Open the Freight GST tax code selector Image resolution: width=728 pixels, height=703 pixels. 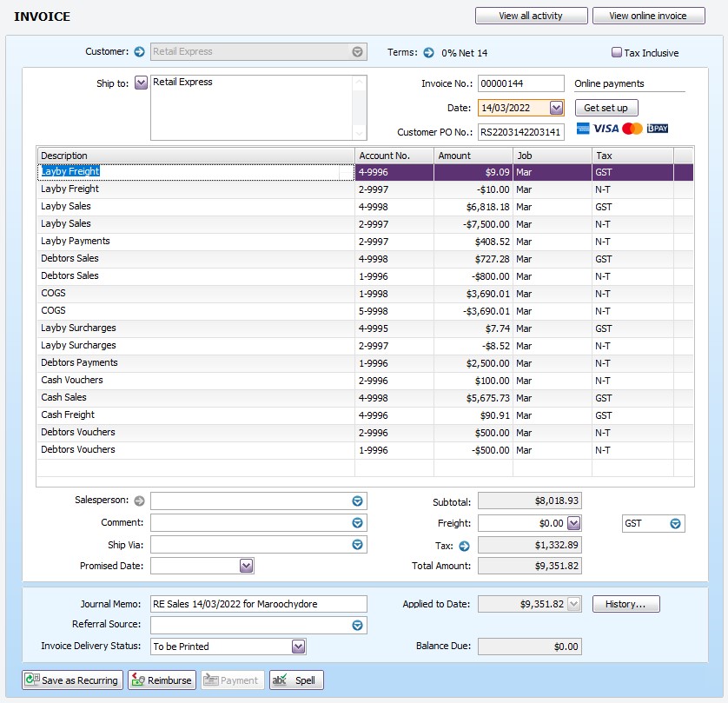[x=675, y=524]
